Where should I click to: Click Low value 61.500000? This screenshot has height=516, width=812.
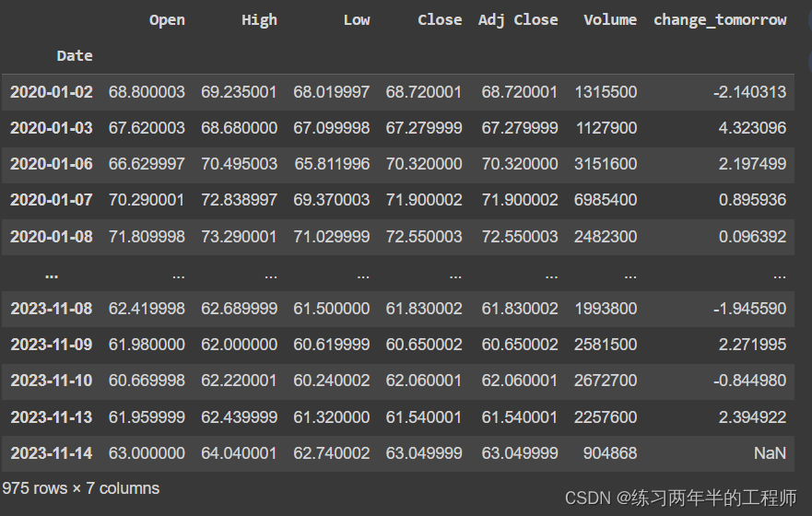[332, 309]
